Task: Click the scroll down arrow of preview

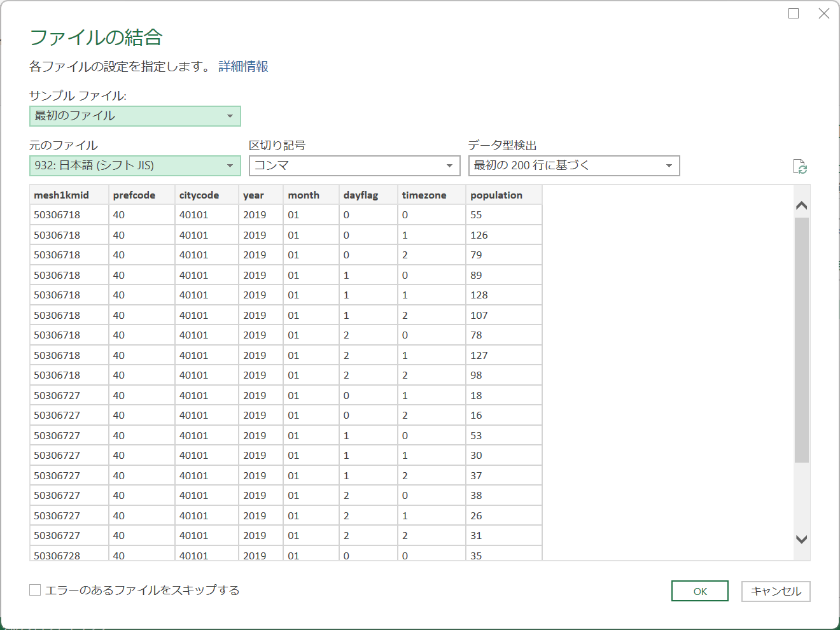Action: pos(801,539)
